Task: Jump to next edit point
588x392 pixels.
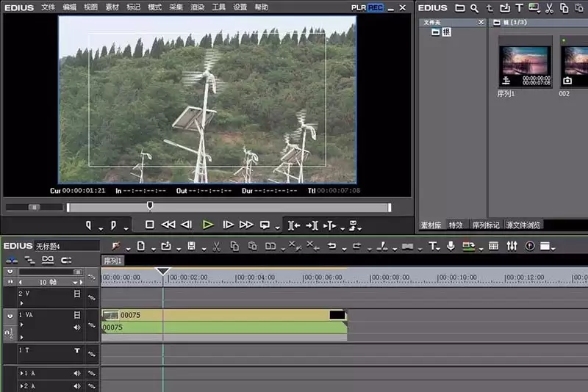Action: (312, 225)
